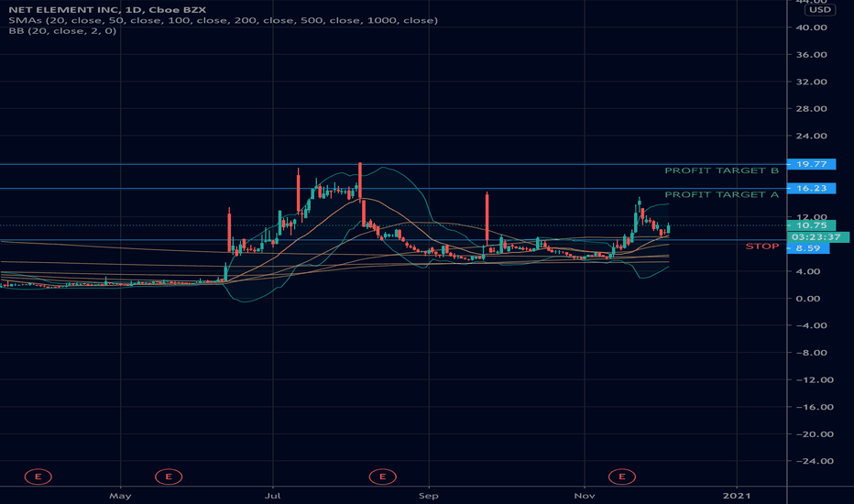The image size is (854, 504).
Task: Click the earnings marker E before May
Action: (38, 477)
